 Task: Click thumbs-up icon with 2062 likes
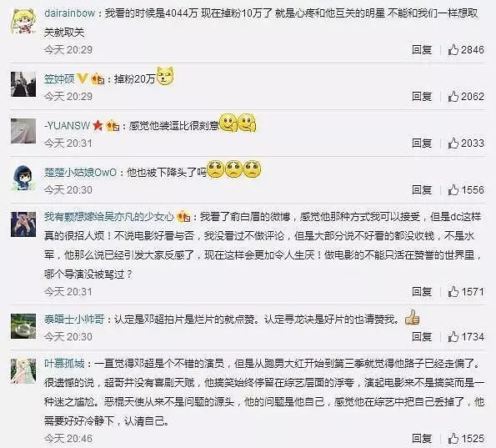(453, 96)
